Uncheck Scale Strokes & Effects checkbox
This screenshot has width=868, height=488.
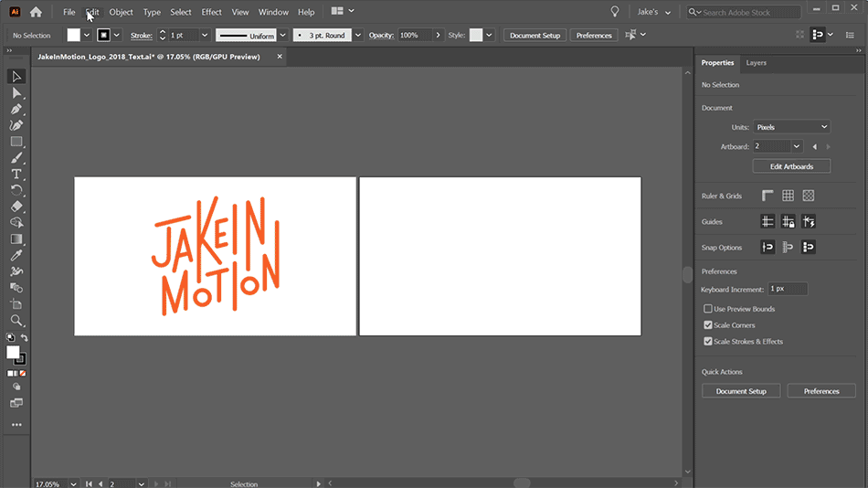[x=708, y=341]
